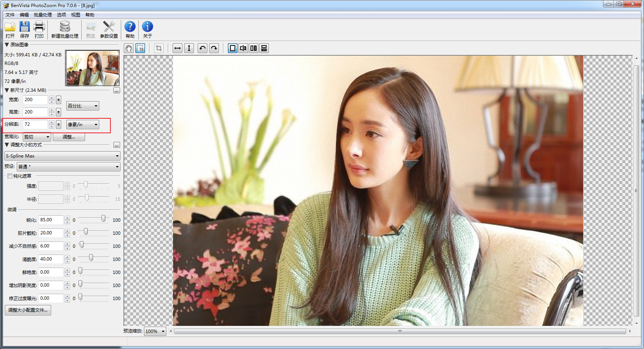Open width value presets dropdown arrow
Viewport: 644px width, 349px height.
click(x=59, y=100)
